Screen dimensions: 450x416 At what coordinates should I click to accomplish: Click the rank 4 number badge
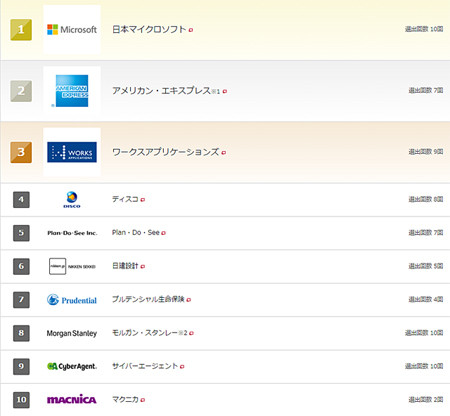pos(21,200)
